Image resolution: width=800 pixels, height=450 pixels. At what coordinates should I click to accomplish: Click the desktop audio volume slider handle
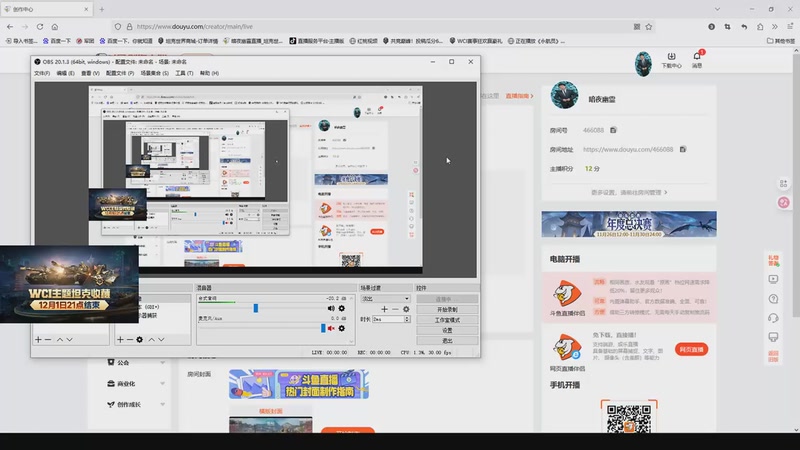point(256,308)
